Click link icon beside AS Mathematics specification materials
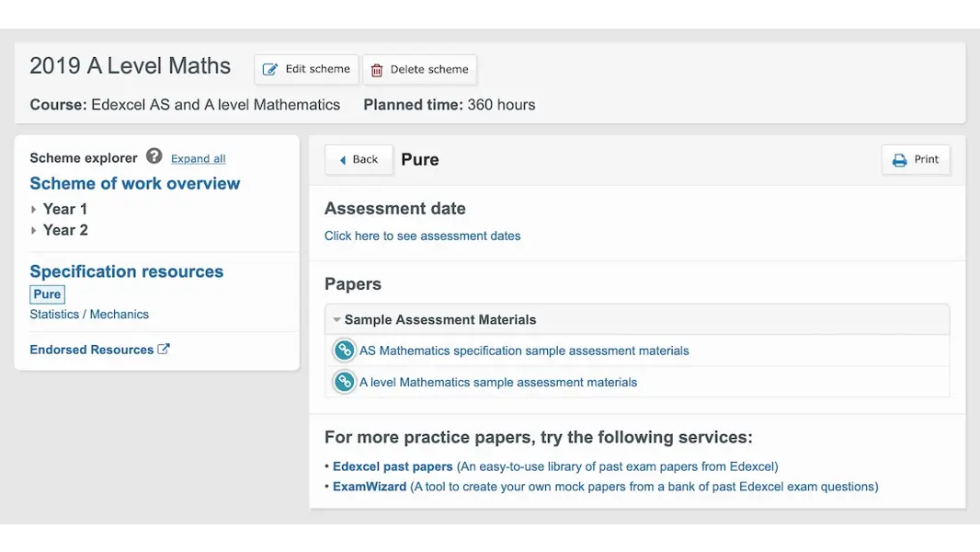Image resolution: width=980 pixels, height=552 pixels. click(x=344, y=351)
